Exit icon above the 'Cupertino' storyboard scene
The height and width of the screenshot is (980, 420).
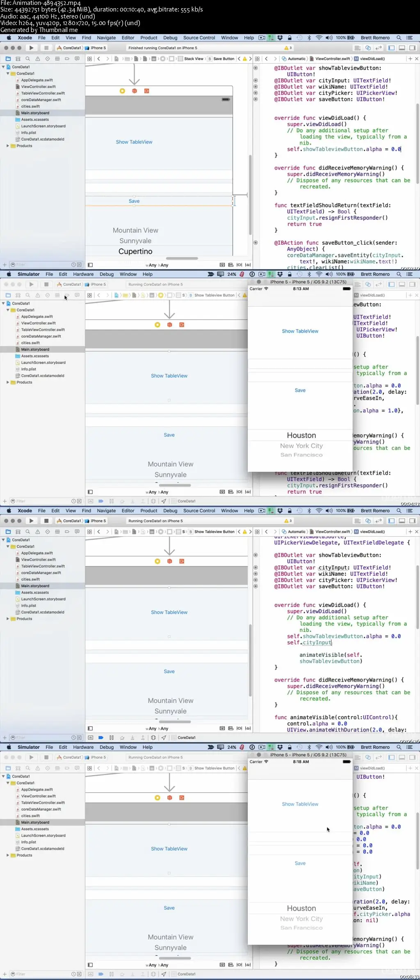click(x=146, y=91)
